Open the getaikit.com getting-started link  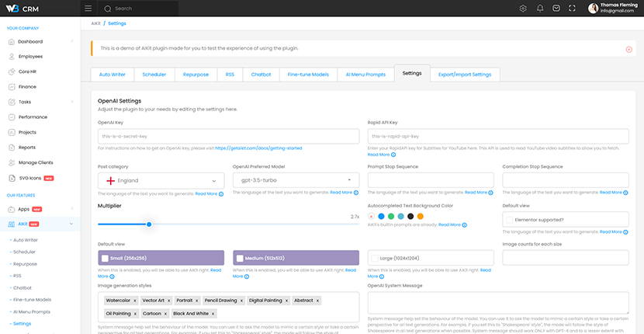click(x=258, y=148)
